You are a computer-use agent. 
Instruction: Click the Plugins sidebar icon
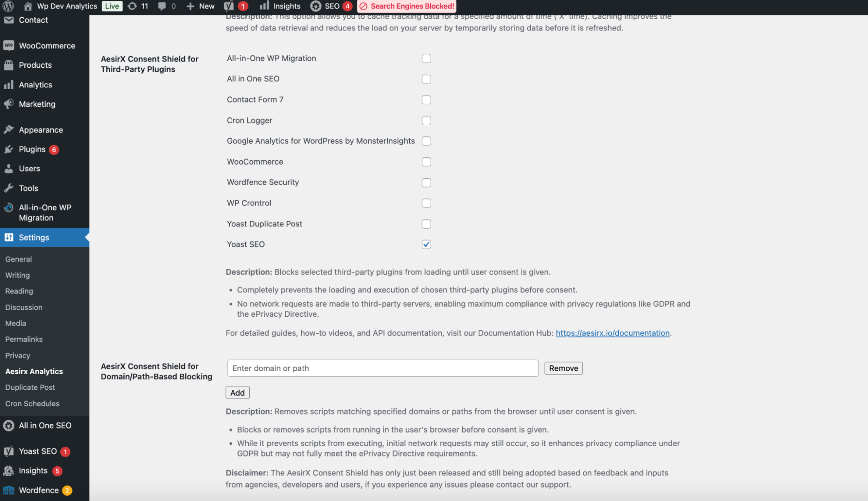tap(9, 149)
